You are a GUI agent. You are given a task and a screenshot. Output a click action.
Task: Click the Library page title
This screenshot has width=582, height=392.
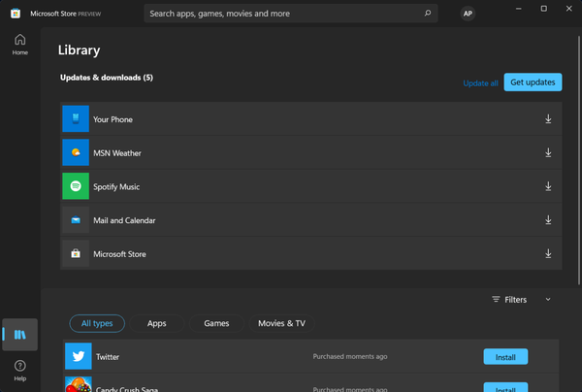click(80, 50)
